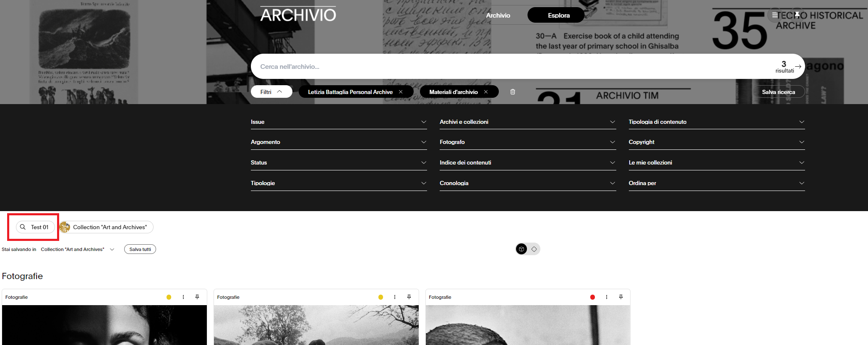Click the Salva ricerca button
Screen dimensions: 868x345
click(x=778, y=92)
